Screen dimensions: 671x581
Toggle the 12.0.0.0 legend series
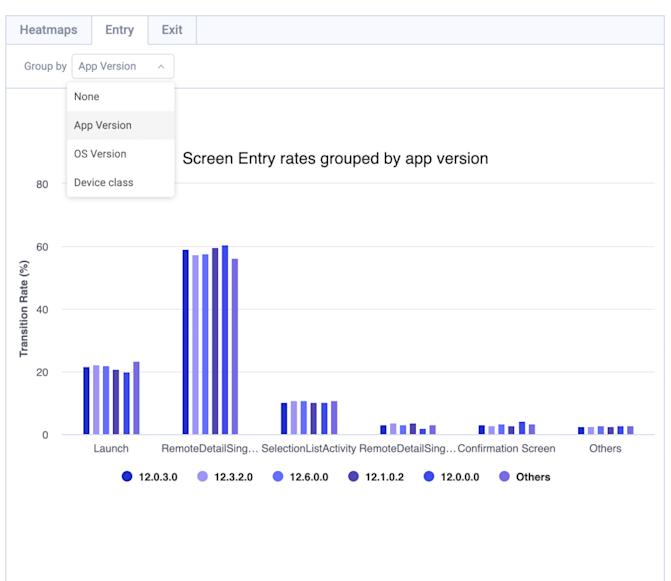click(451, 477)
